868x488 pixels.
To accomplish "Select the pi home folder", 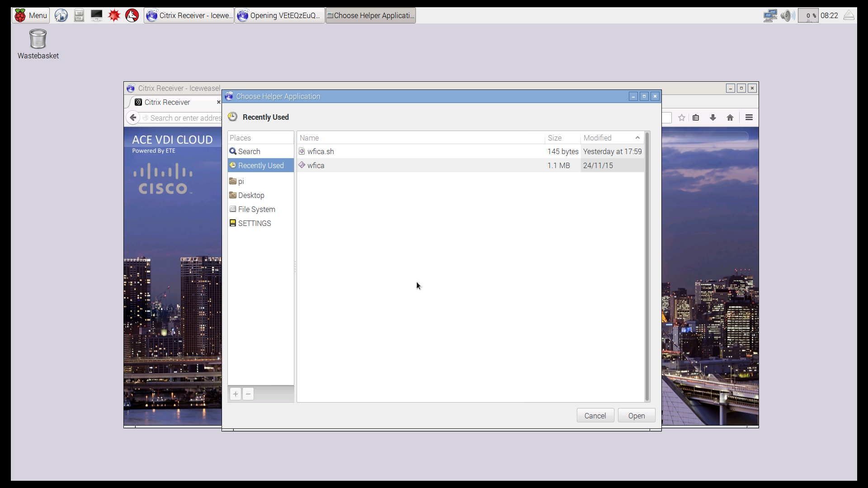I will 241,181.
